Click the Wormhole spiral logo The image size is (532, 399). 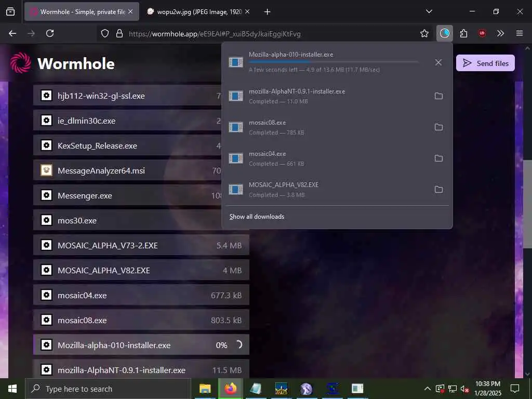tap(21, 63)
